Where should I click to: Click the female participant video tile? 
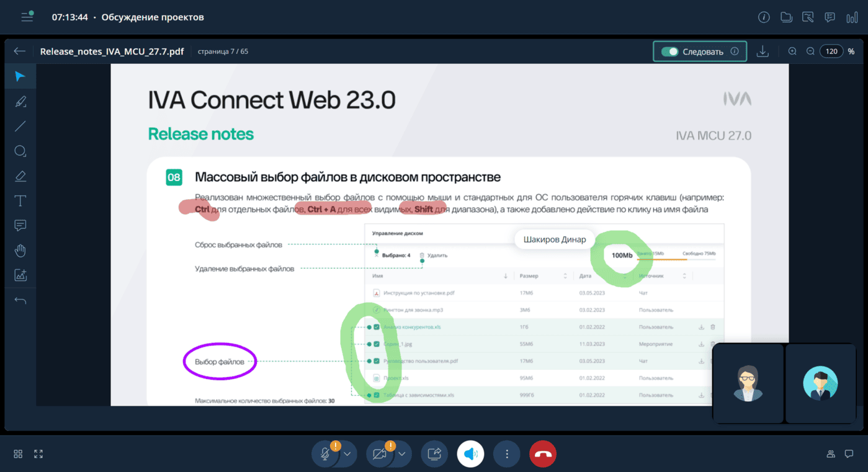[748, 383]
